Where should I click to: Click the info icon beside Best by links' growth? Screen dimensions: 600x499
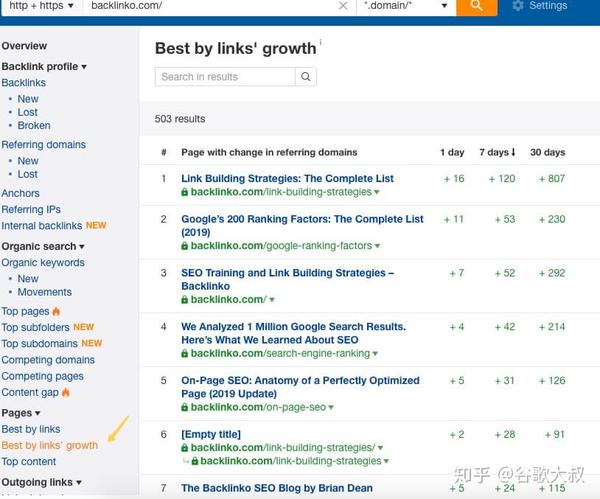point(320,41)
